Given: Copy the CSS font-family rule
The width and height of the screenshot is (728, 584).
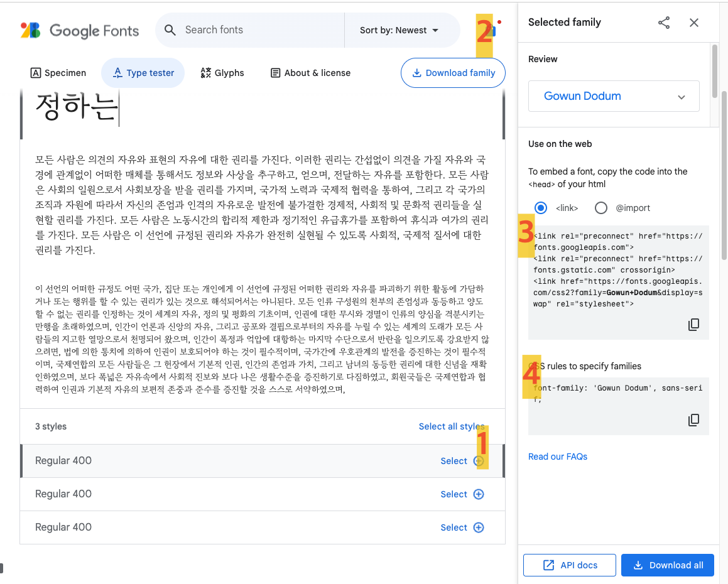Looking at the screenshot, I should click(693, 419).
